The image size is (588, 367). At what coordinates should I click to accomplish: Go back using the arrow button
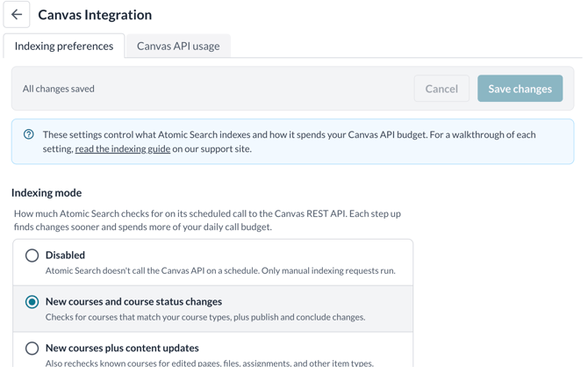click(x=17, y=15)
